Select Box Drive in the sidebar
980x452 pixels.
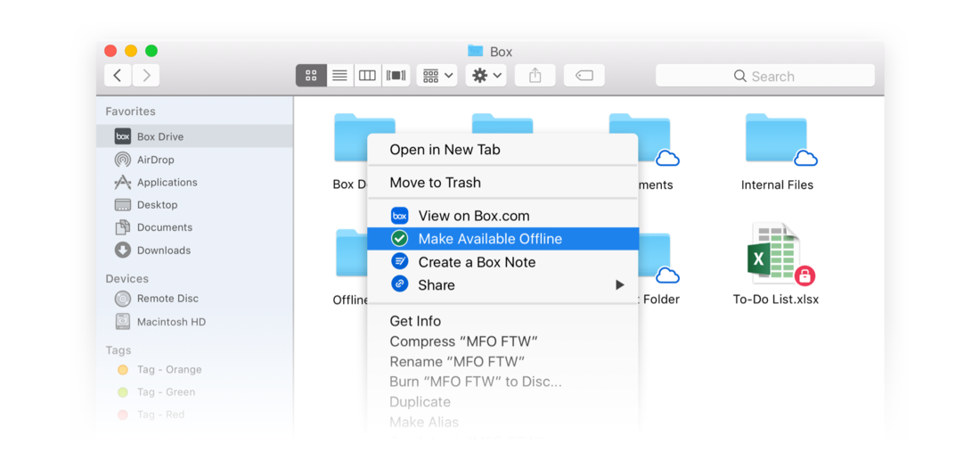pos(194,136)
